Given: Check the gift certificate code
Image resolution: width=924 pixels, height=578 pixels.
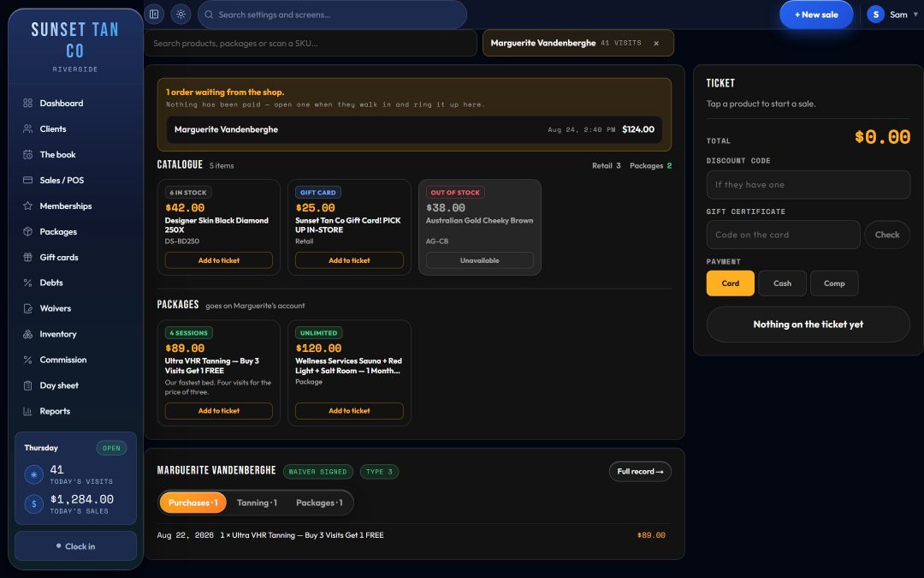Looking at the screenshot, I should coord(887,235).
